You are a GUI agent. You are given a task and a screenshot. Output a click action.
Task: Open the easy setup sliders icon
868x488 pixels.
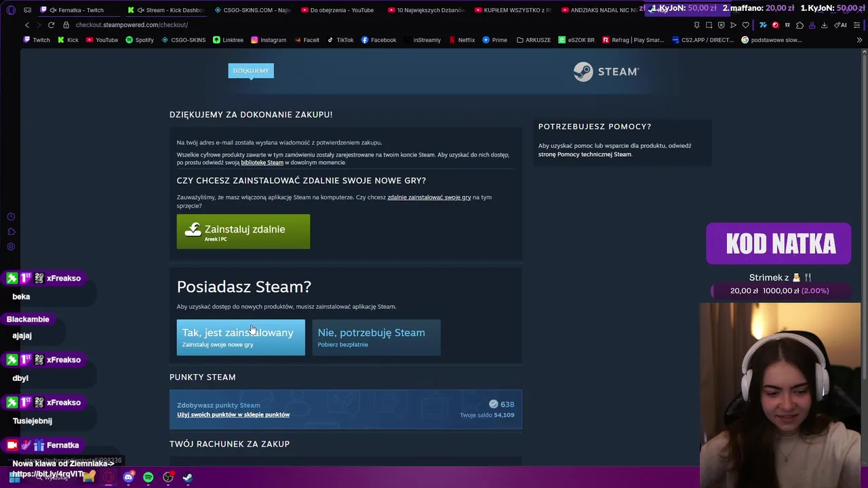tap(857, 25)
